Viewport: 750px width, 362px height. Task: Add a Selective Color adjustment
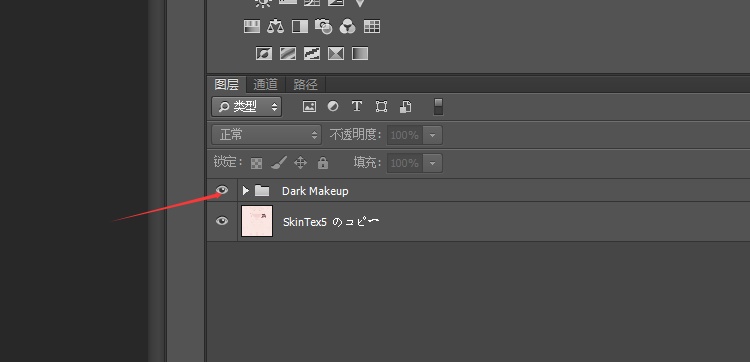(x=336, y=53)
